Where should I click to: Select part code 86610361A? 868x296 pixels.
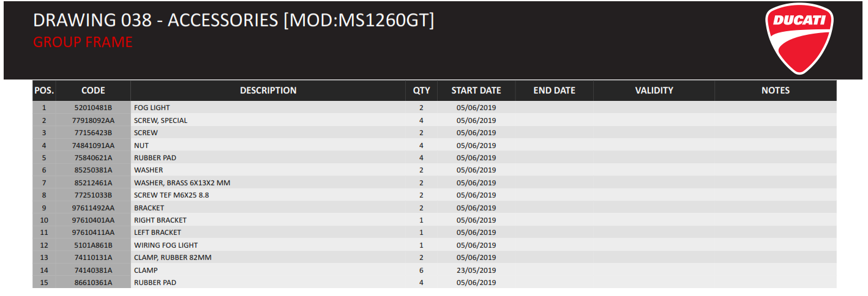coord(93,283)
